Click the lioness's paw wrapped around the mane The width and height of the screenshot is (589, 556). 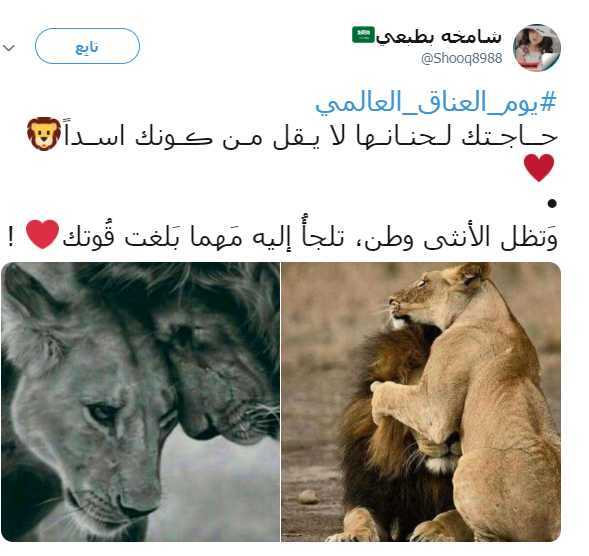click(385, 398)
